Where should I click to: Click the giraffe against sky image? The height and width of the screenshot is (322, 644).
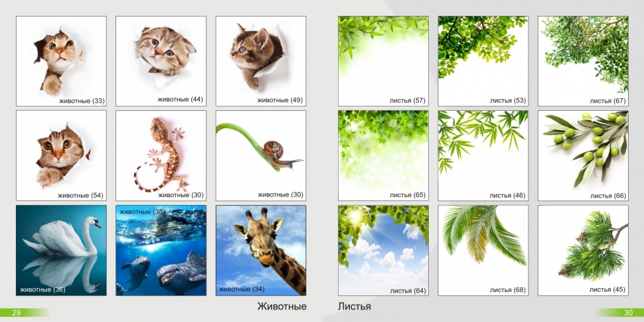coord(261,250)
